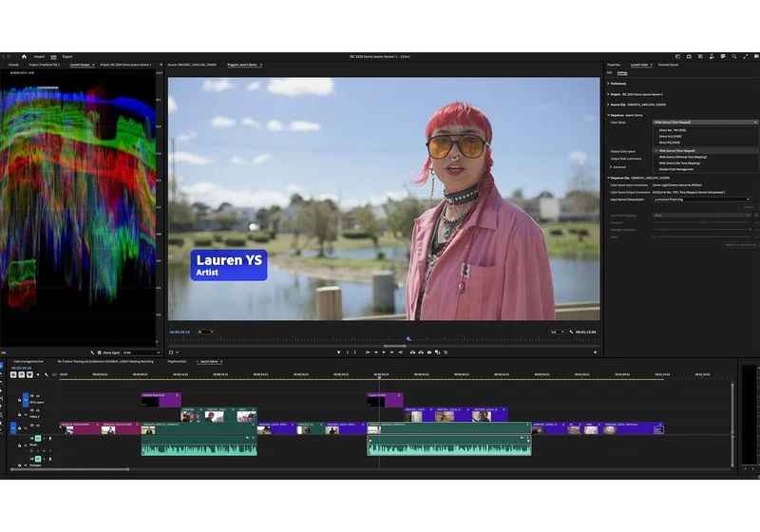This screenshot has width=760, height=532.
Task: Collapse the Sequence Clip section
Action: [608, 178]
